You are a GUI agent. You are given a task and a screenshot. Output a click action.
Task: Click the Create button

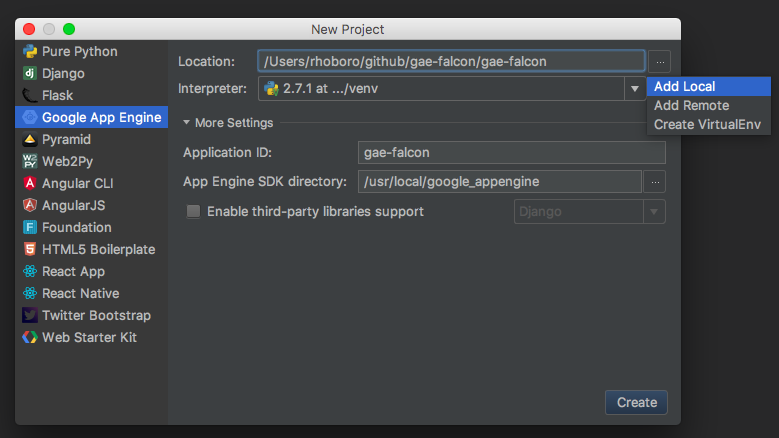(636, 402)
